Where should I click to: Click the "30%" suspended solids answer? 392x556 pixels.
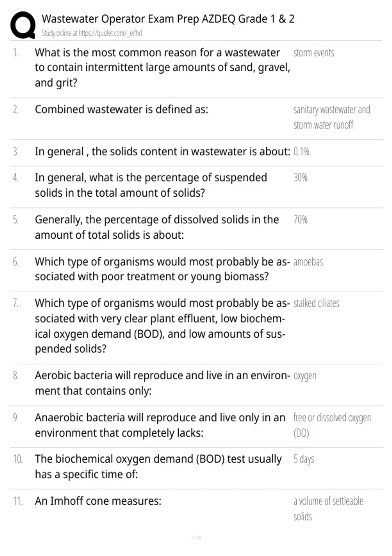[x=300, y=178]
